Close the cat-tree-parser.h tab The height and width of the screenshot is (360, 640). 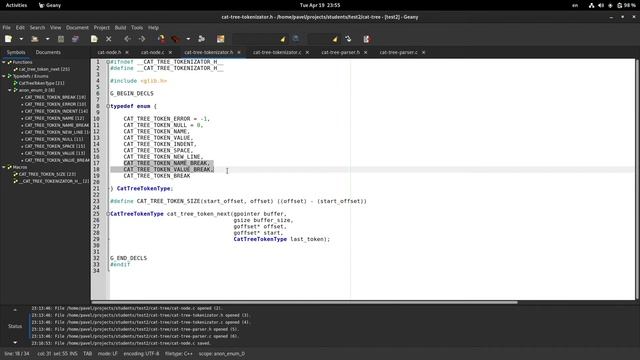click(x=365, y=52)
